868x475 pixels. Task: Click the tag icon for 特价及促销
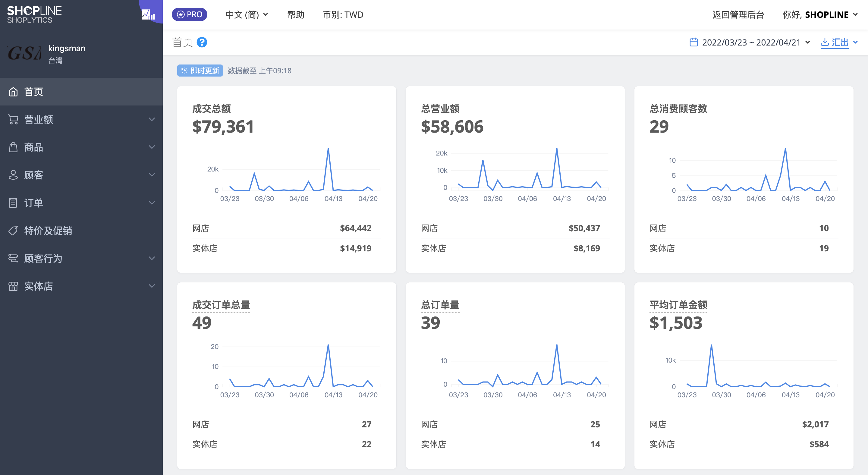coord(13,231)
